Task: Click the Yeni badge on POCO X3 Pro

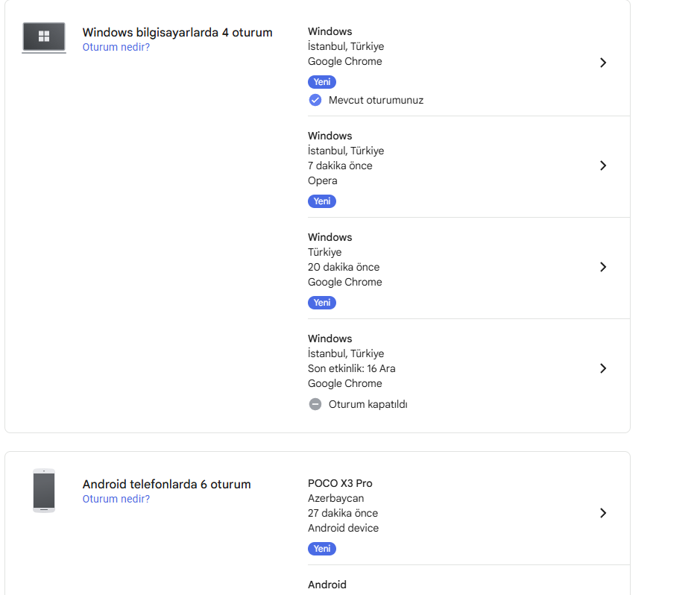Action: click(322, 549)
